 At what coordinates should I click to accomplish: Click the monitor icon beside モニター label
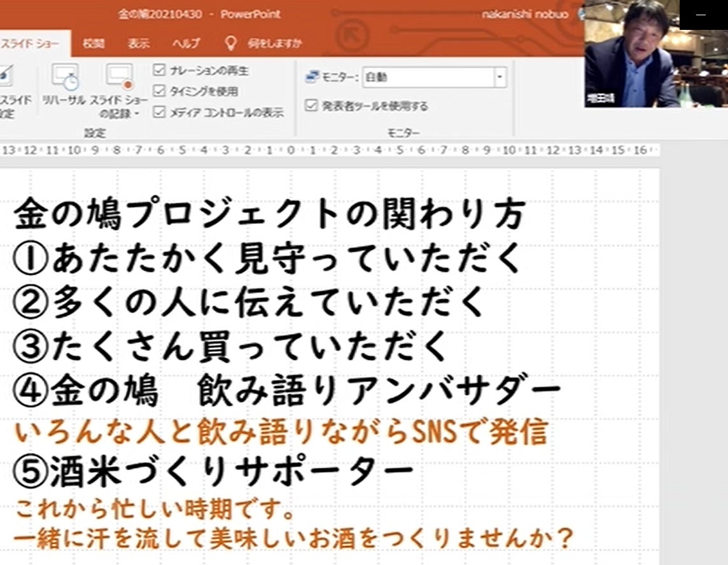(x=312, y=78)
